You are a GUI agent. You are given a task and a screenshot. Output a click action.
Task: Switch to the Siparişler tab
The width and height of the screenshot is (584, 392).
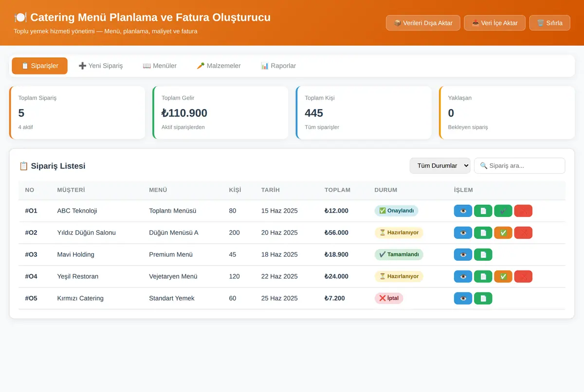click(40, 66)
